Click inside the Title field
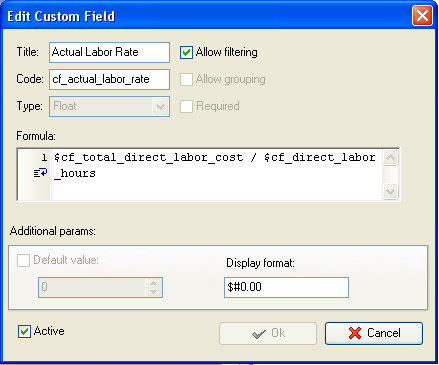 [x=109, y=52]
